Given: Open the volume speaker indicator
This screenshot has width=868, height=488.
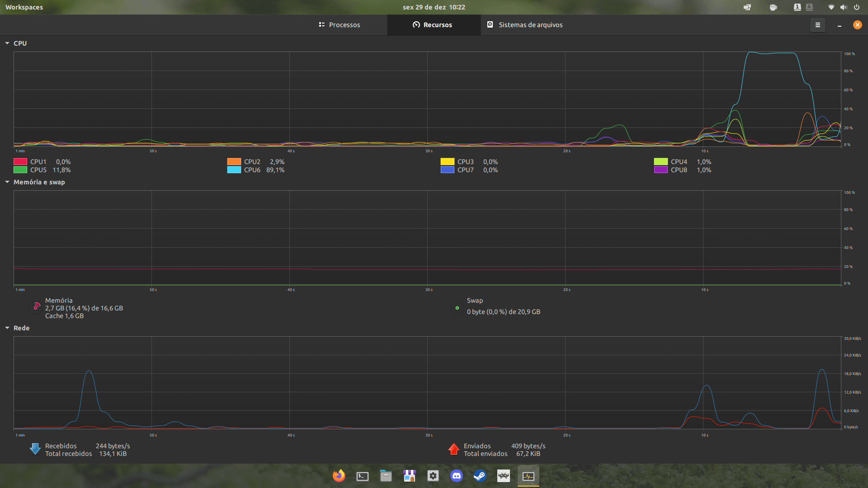Looking at the screenshot, I should click(843, 7).
